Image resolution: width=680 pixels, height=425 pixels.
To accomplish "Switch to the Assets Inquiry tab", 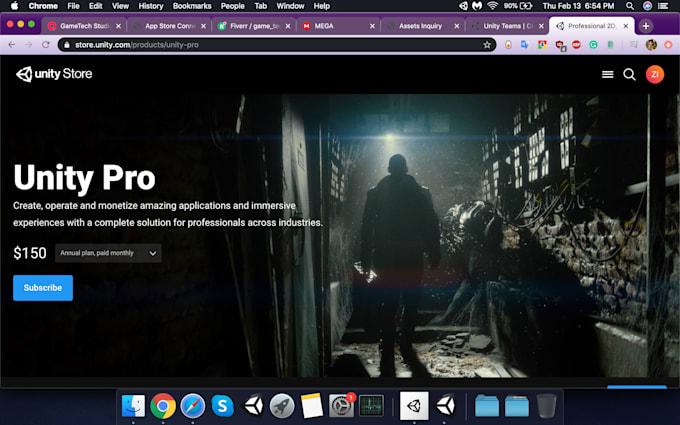I will point(420,26).
